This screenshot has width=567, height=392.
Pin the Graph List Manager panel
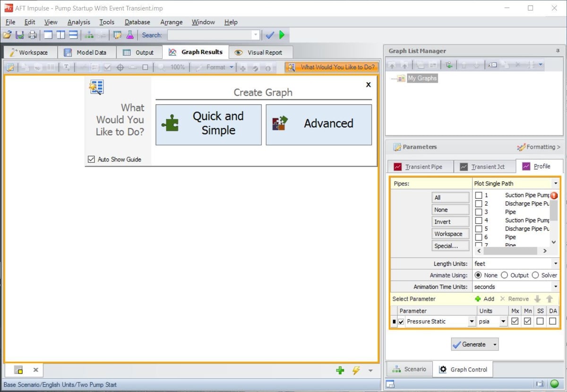tap(558, 51)
